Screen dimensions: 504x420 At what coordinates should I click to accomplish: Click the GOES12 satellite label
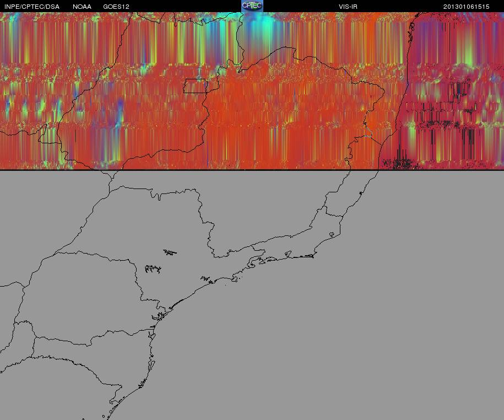tap(116, 7)
